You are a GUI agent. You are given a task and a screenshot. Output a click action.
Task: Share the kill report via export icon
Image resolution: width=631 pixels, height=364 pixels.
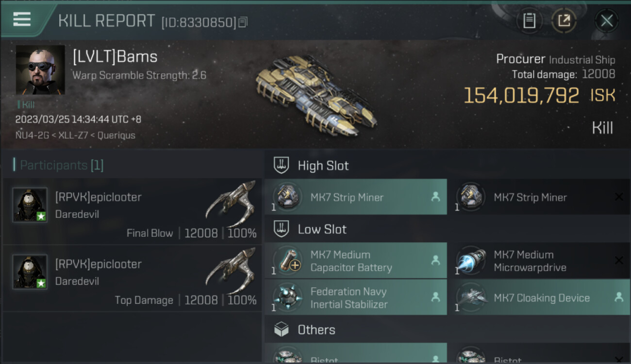pos(564,21)
